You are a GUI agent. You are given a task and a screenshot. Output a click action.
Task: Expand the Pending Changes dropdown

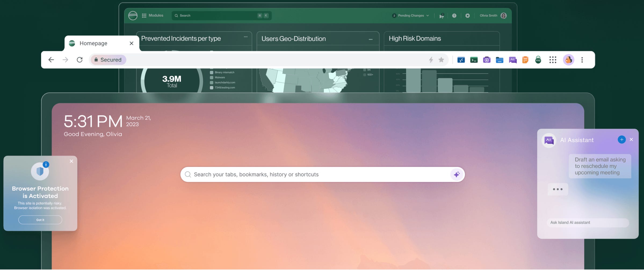point(410,15)
